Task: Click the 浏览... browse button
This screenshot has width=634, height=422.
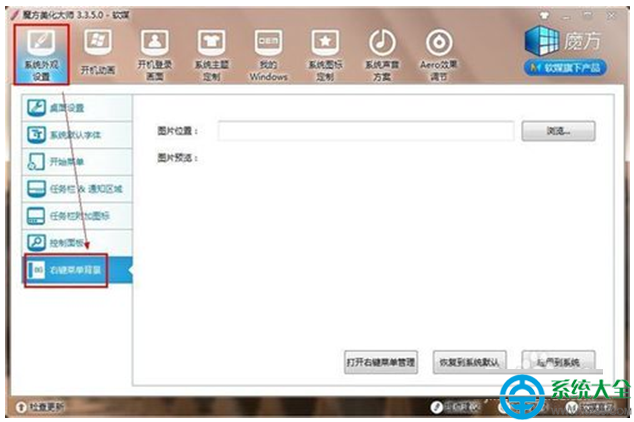Action: click(x=558, y=131)
